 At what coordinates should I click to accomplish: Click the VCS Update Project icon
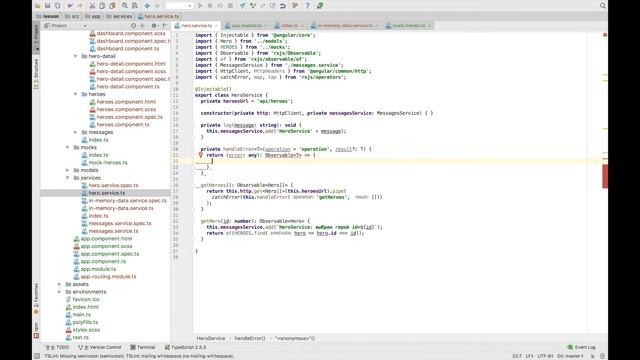(242, 6)
